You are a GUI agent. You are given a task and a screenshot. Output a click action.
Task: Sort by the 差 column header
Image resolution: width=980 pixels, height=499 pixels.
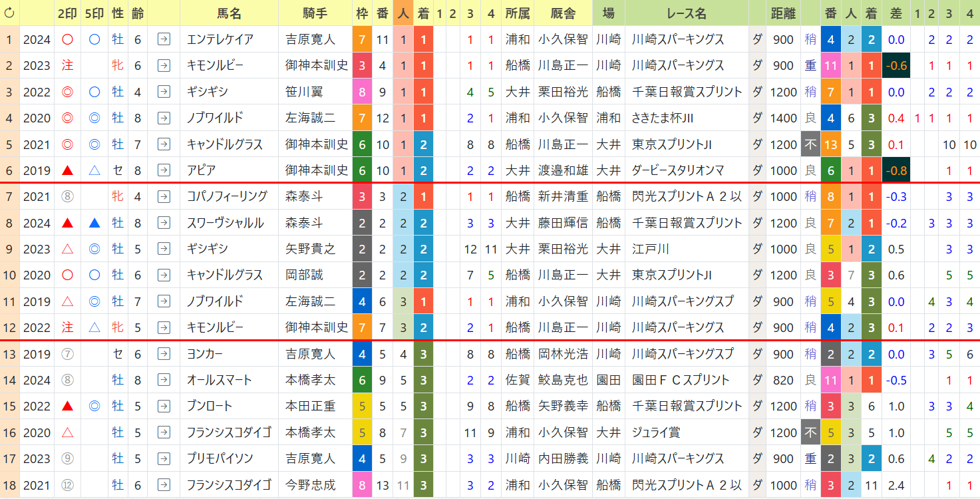(x=896, y=13)
